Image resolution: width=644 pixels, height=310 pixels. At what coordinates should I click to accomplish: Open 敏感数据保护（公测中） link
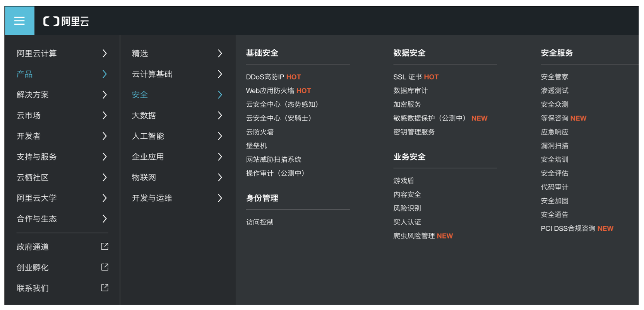(430, 118)
